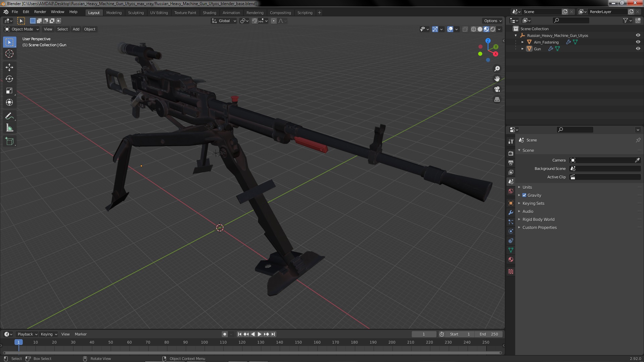644x362 pixels.
Task: Toggle X-ray display
Action: tap(465, 29)
